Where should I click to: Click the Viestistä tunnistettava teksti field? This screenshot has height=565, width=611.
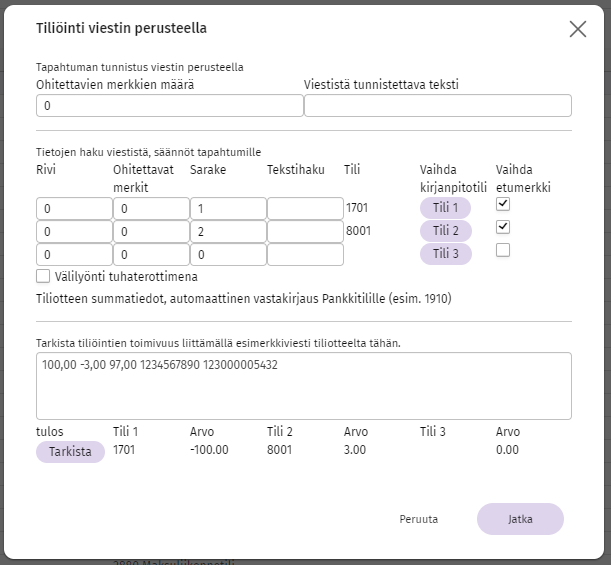pos(438,106)
